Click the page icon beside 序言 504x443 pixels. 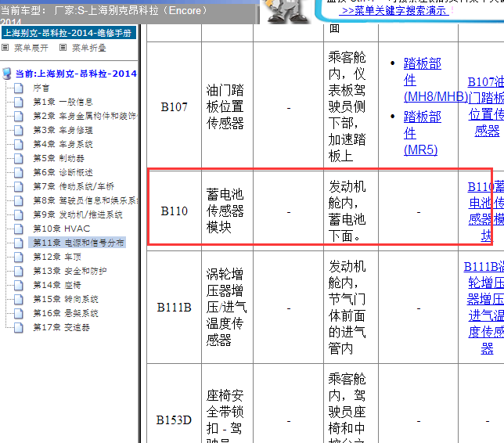pos(19,88)
